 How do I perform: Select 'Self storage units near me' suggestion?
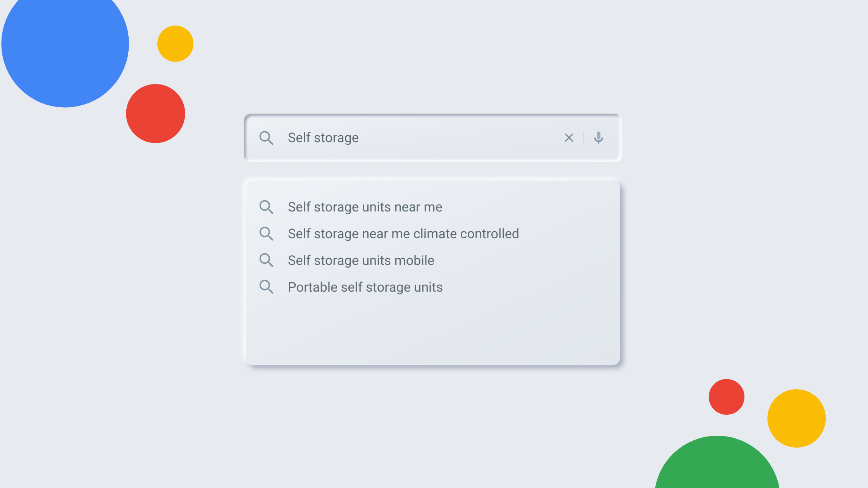pyautogui.click(x=365, y=207)
